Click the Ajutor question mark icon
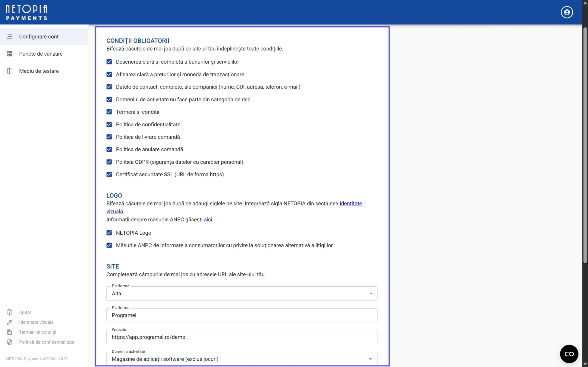Viewport: 588px width, 367px height. tap(9, 312)
